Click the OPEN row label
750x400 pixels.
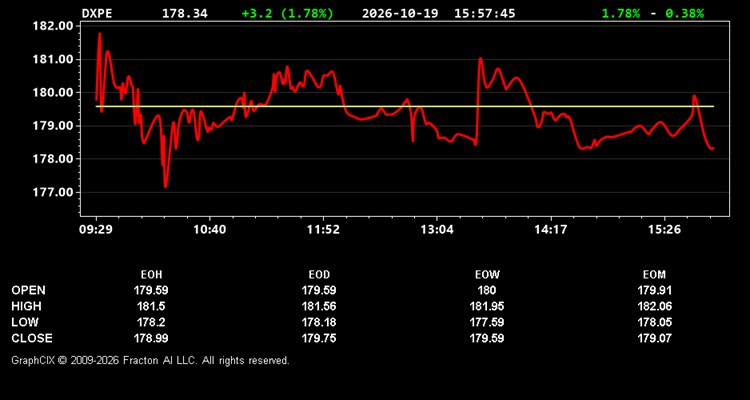(28, 290)
